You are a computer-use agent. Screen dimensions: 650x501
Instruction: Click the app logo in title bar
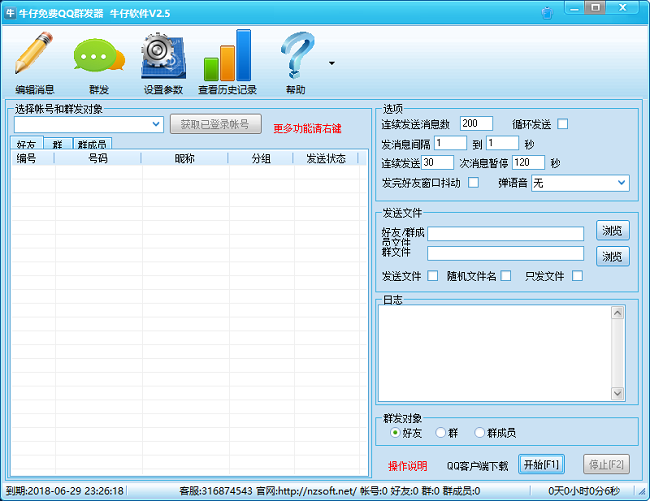10,12
